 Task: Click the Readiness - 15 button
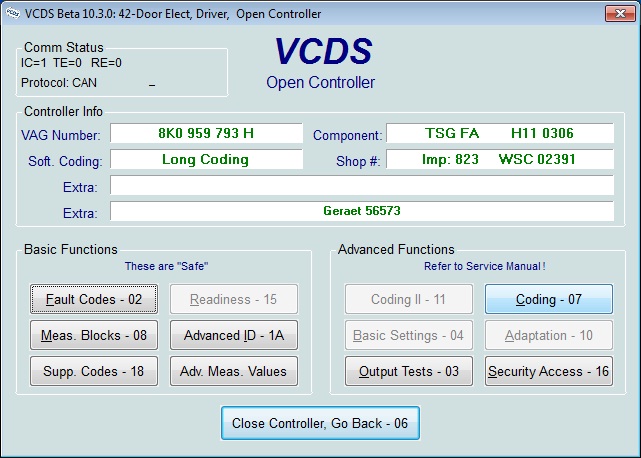tap(233, 299)
